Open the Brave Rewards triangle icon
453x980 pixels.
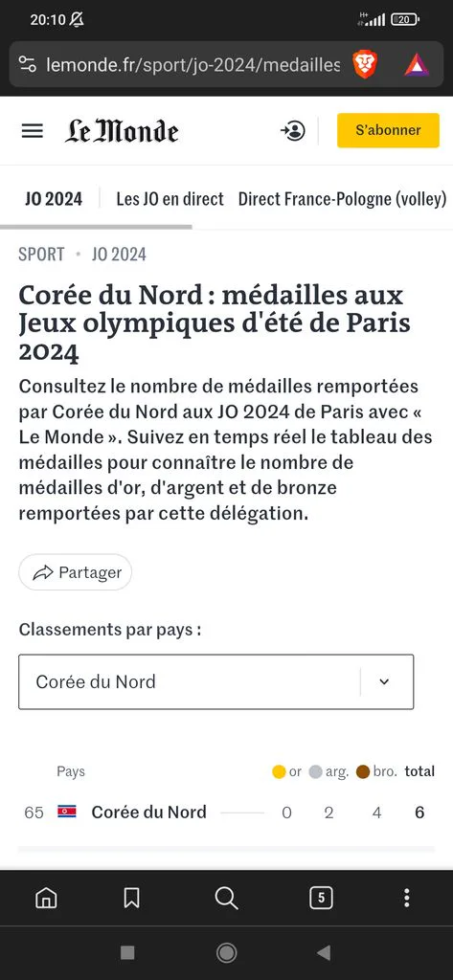pos(417,65)
